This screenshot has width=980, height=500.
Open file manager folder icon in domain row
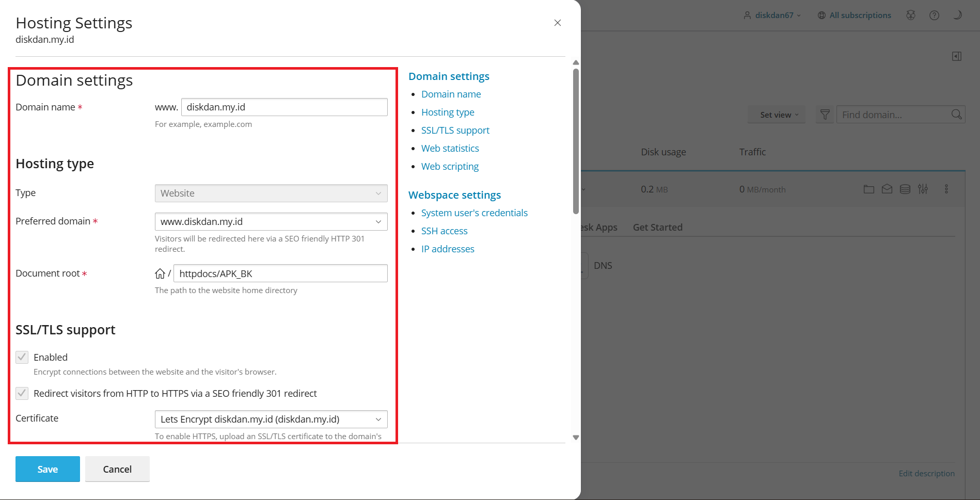click(869, 189)
